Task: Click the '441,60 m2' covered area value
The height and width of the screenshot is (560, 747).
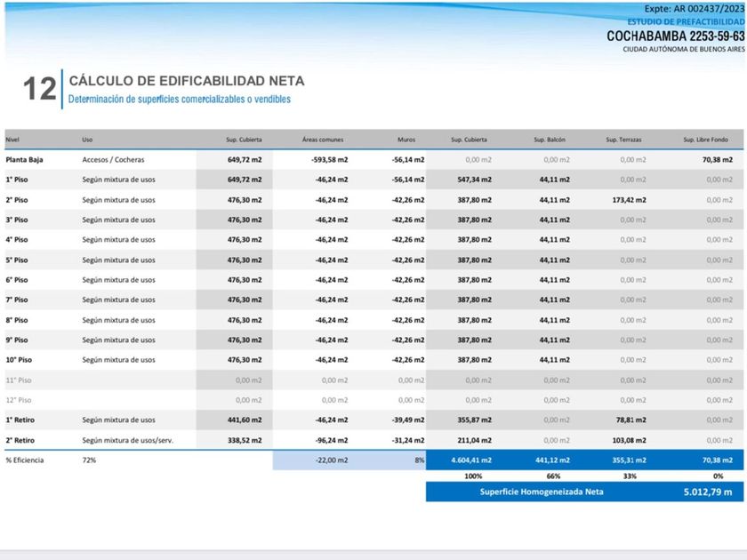Action: 245,420
